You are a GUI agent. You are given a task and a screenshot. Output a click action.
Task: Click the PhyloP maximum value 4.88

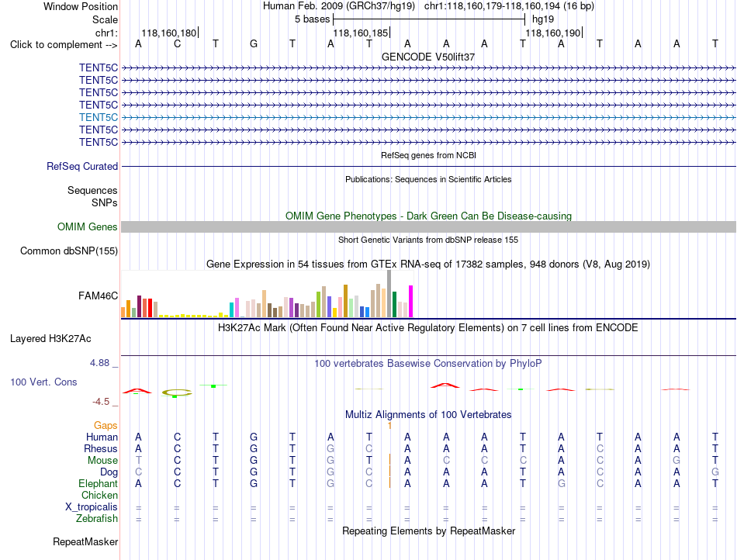click(x=99, y=363)
